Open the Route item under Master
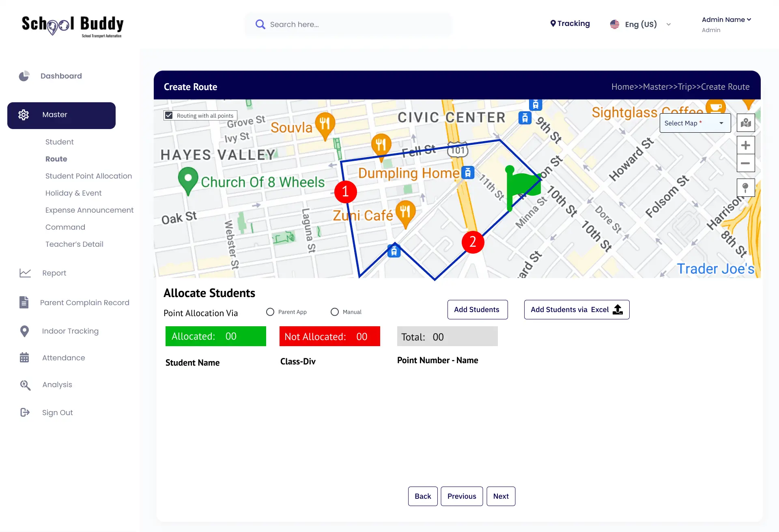This screenshot has height=532, width=779. click(56, 159)
